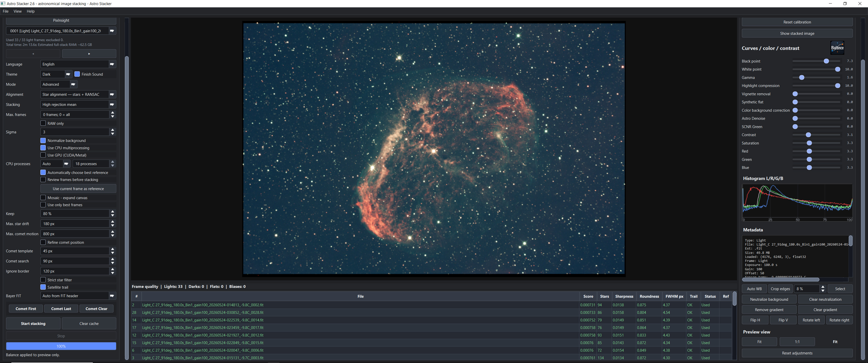This screenshot has height=363, width=868.
Task: Open the Help menu
Action: coord(31,11)
